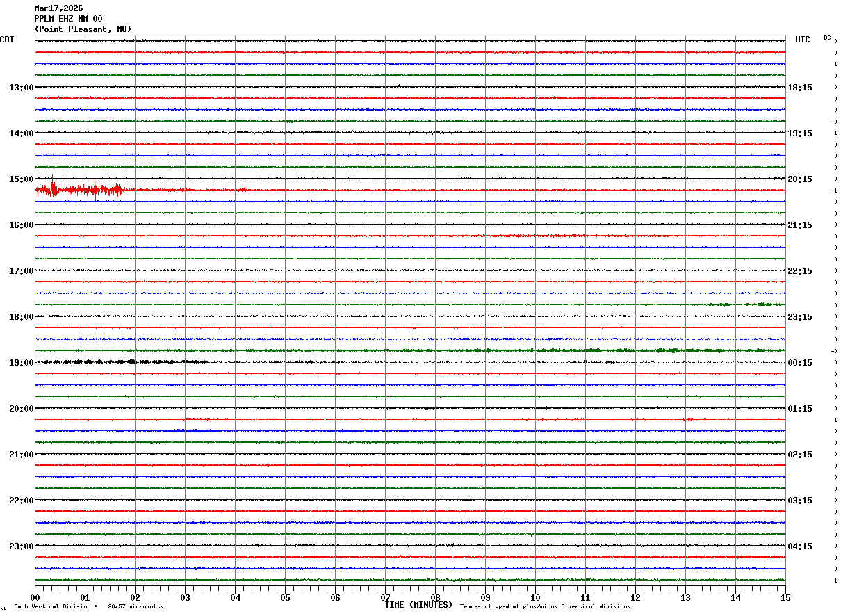Click the TIME (MINUTES) axis title

coord(418,605)
